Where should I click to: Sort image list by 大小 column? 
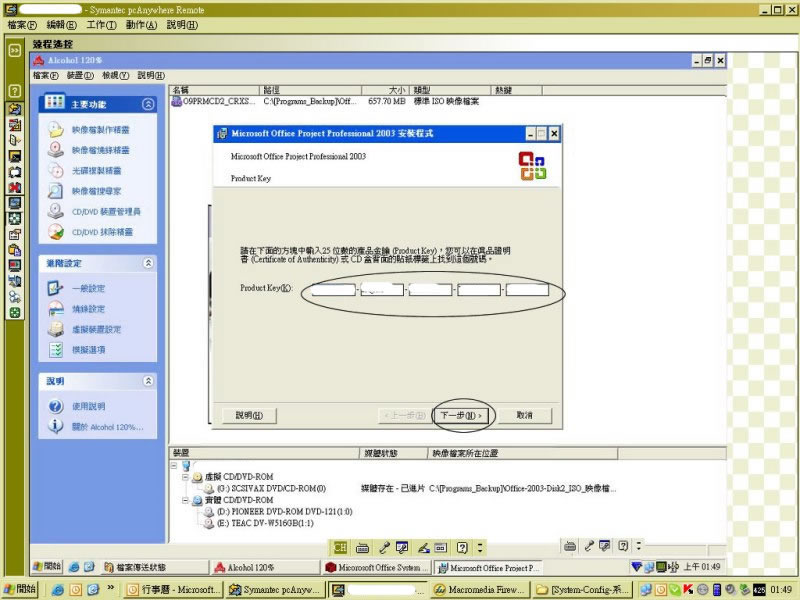tap(385, 90)
